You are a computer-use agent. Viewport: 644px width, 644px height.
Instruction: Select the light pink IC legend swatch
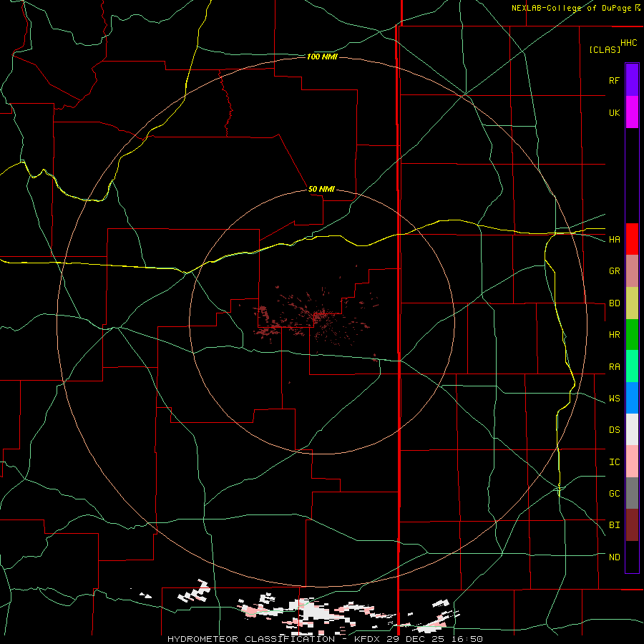632,462
